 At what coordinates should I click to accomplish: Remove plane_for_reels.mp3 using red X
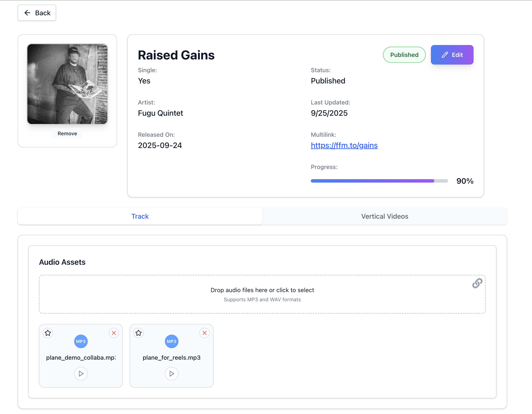pos(205,333)
